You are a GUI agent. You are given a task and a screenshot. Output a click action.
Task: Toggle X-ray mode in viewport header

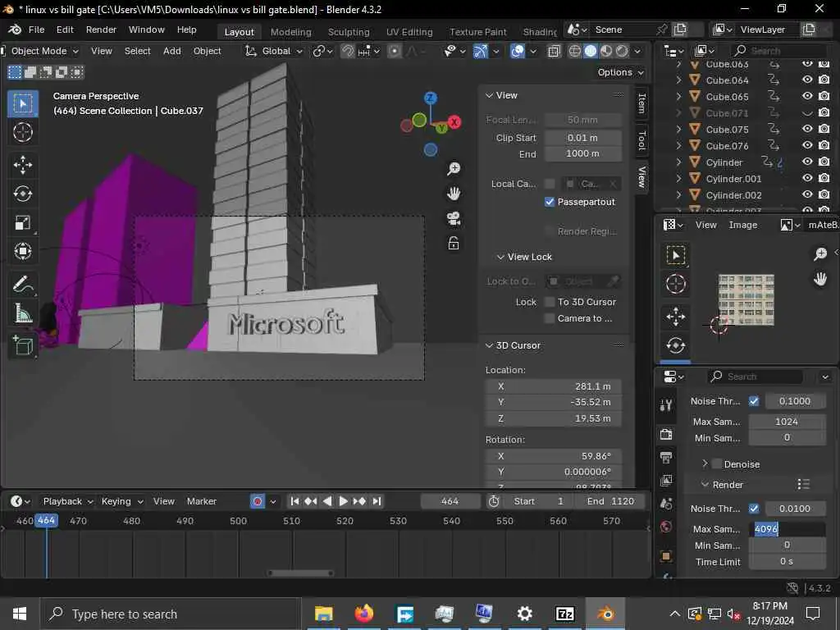click(x=554, y=51)
